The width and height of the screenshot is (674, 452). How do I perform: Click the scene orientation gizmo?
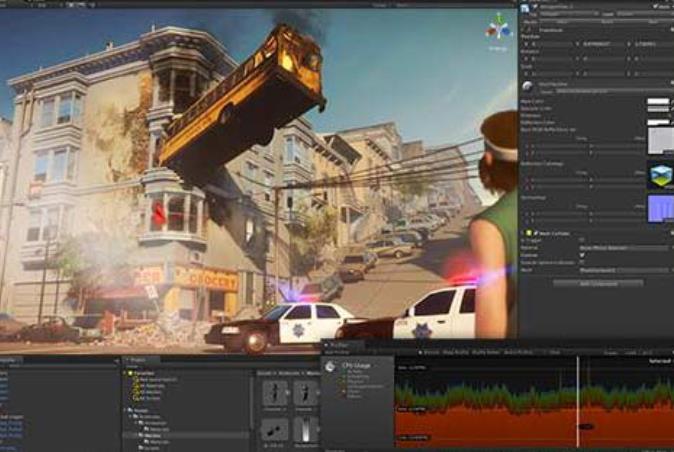point(498,28)
